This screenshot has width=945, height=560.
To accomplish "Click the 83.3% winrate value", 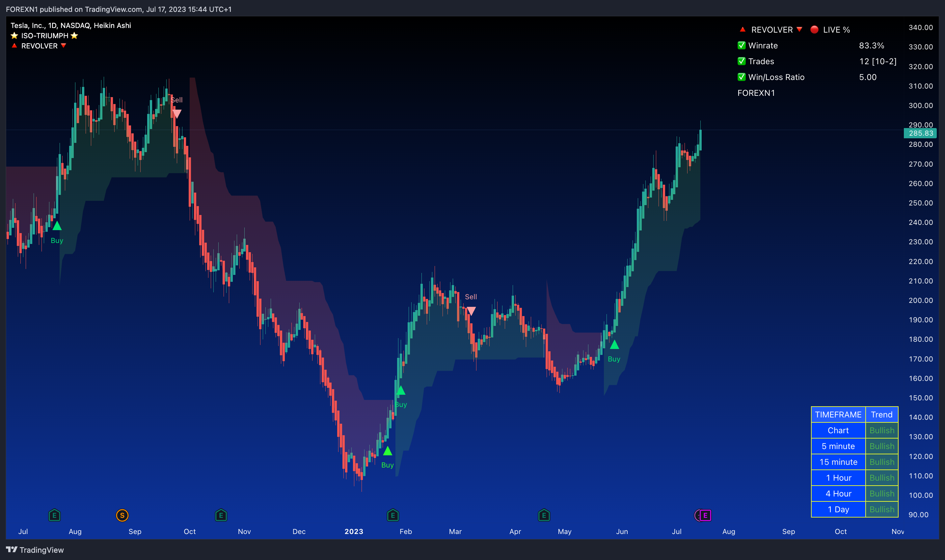I will [871, 45].
